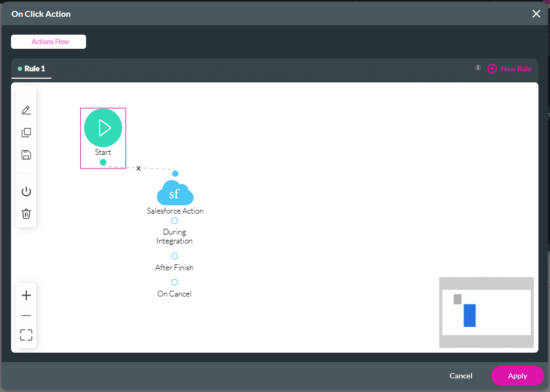The height and width of the screenshot is (392, 550).
Task: Click the duplicate copy icon
Action: (26, 133)
